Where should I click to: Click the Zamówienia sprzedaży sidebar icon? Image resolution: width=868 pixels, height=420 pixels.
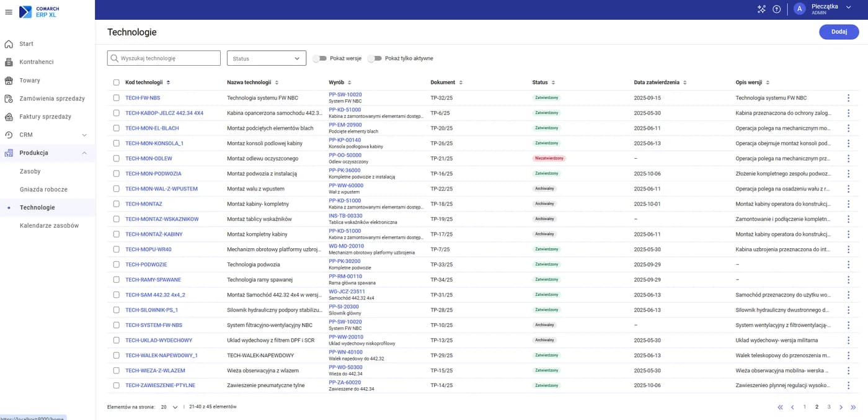pyautogui.click(x=9, y=99)
